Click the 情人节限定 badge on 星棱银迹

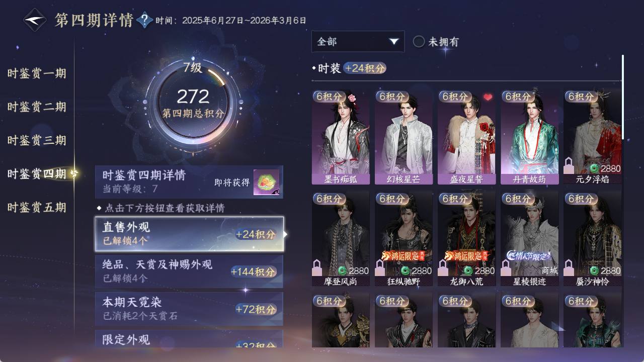pos(529,256)
